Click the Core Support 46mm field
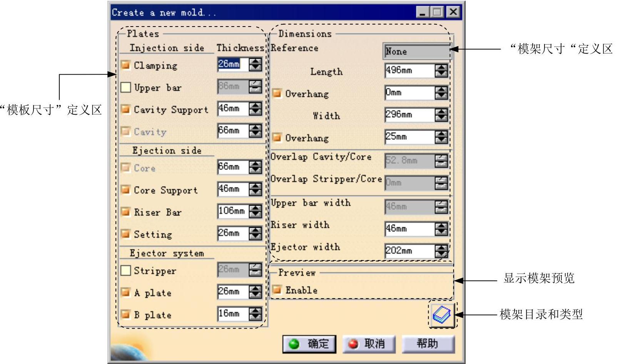The image size is (618, 364). 233,189
